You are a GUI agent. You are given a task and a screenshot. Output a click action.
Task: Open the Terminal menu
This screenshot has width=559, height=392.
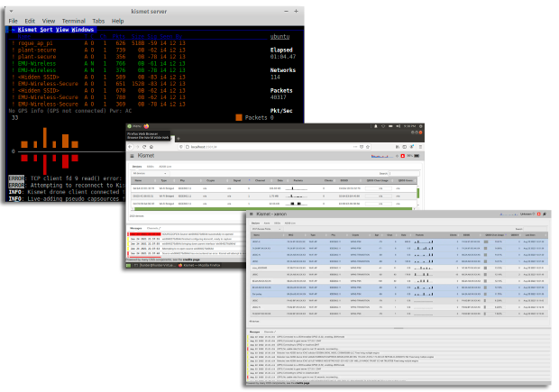tap(73, 20)
